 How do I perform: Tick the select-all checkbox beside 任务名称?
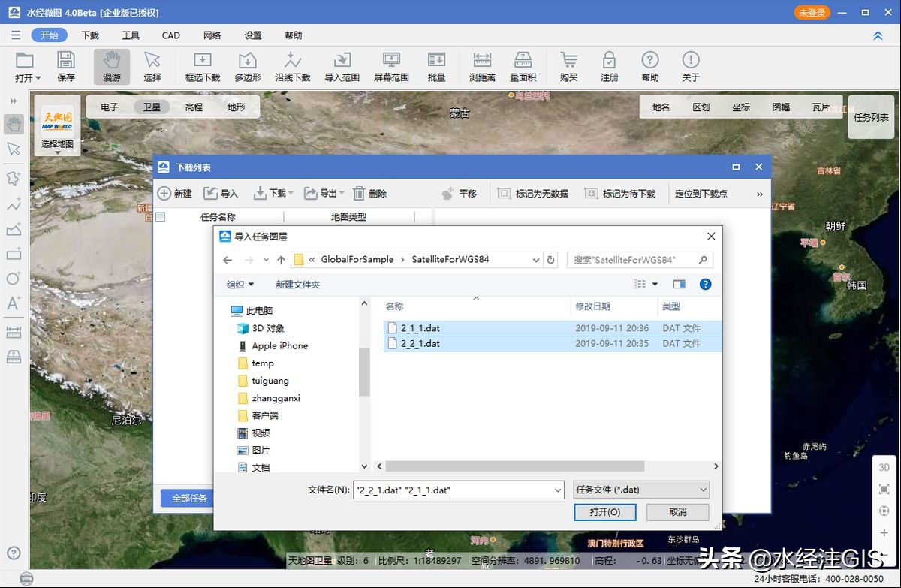(x=160, y=217)
